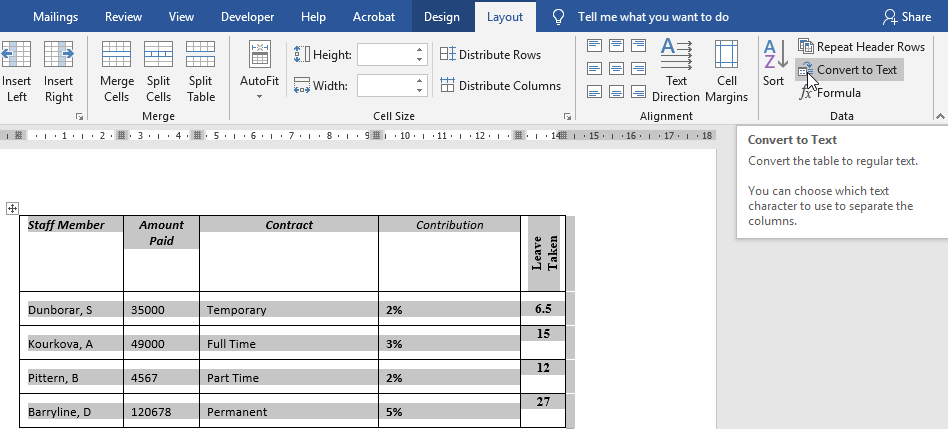This screenshot has height=429, width=948.
Task: Click the Share button
Action: click(x=907, y=17)
